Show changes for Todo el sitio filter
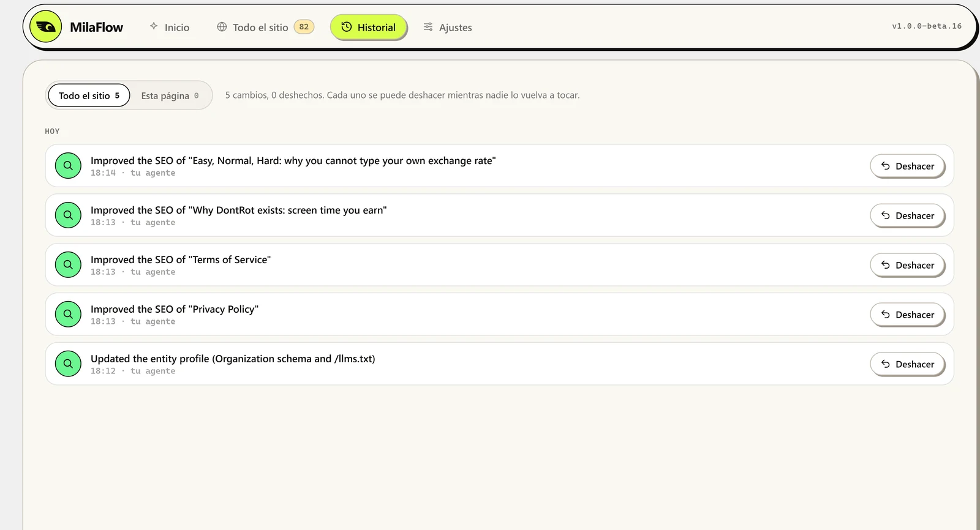Viewport: 980px width, 530px height. coord(89,95)
